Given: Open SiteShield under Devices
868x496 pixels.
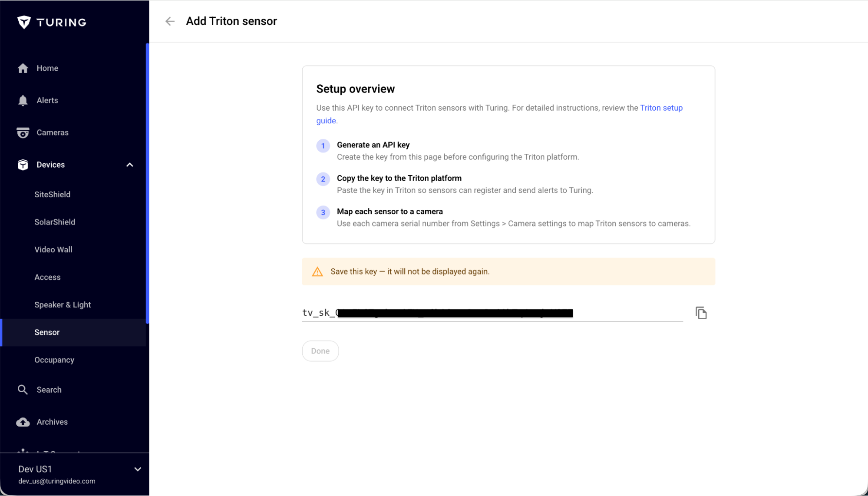Looking at the screenshot, I should click(53, 195).
